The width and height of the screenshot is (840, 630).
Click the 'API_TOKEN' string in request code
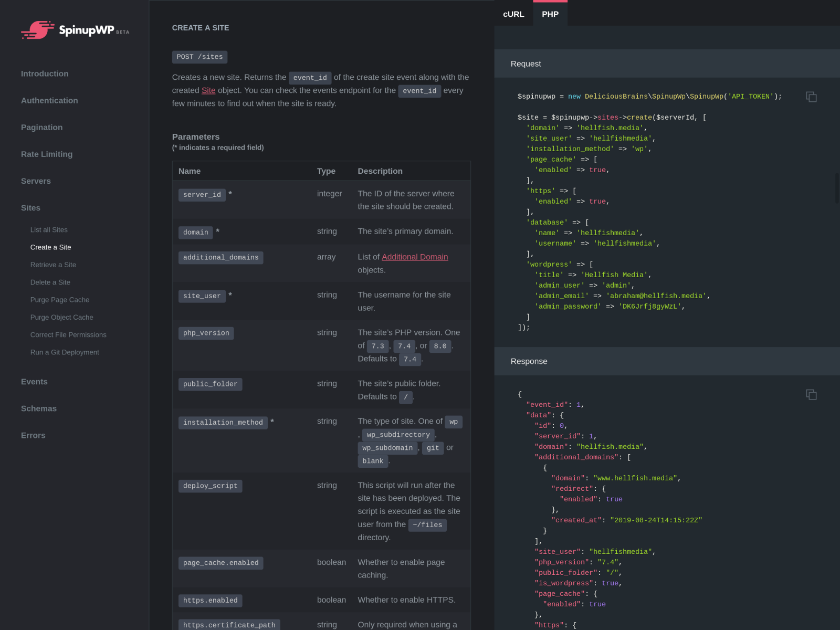(x=751, y=97)
